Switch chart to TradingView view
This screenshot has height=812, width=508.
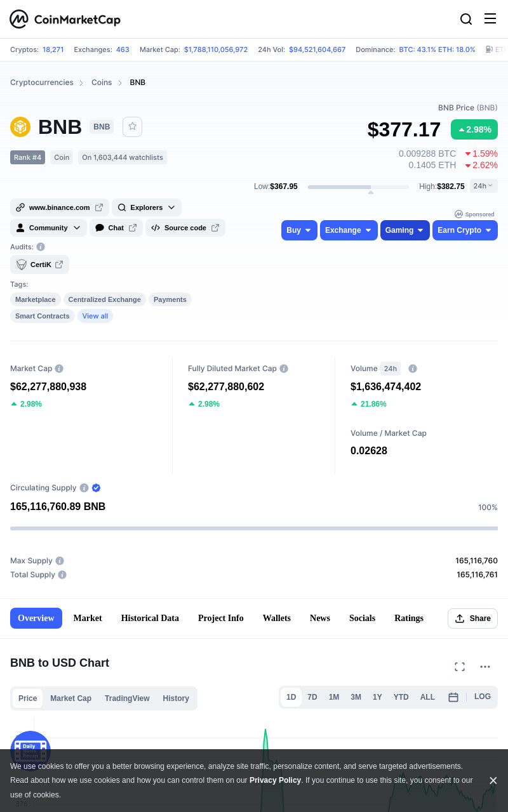[x=127, y=698]
